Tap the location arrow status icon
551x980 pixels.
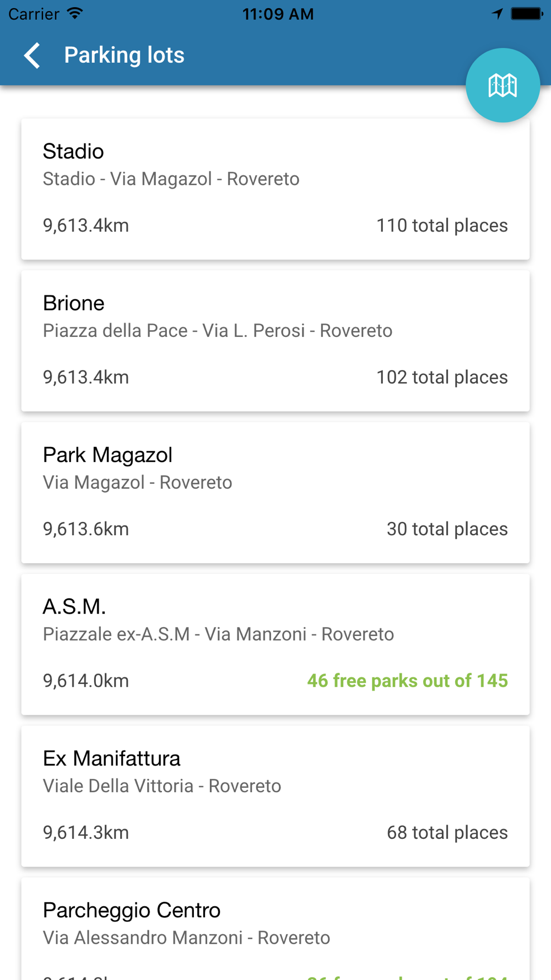(497, 14)
